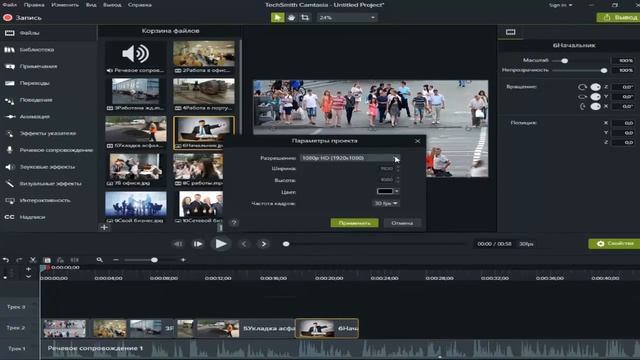Open the color picker dropdown arrow in dialog
Image resolution: width=640 pixels, height=360 pixels.
[x=397, y=191]
